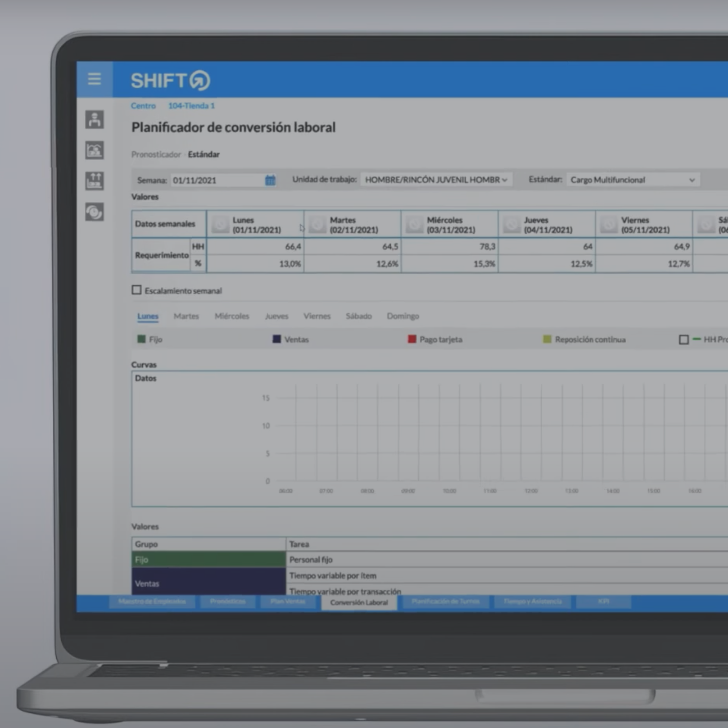
Task: Click the 104-Tienda 1 breadcrumb link
Action: [191, 106]
